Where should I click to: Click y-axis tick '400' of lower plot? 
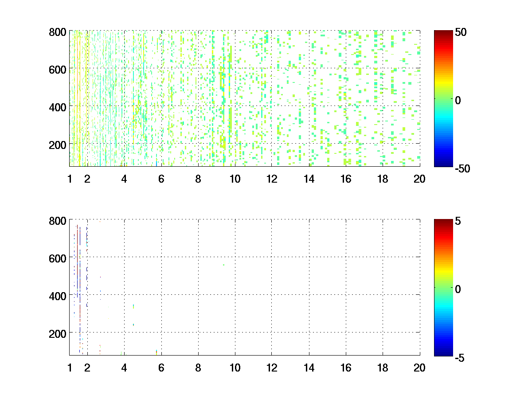click(x=58, y=295)
